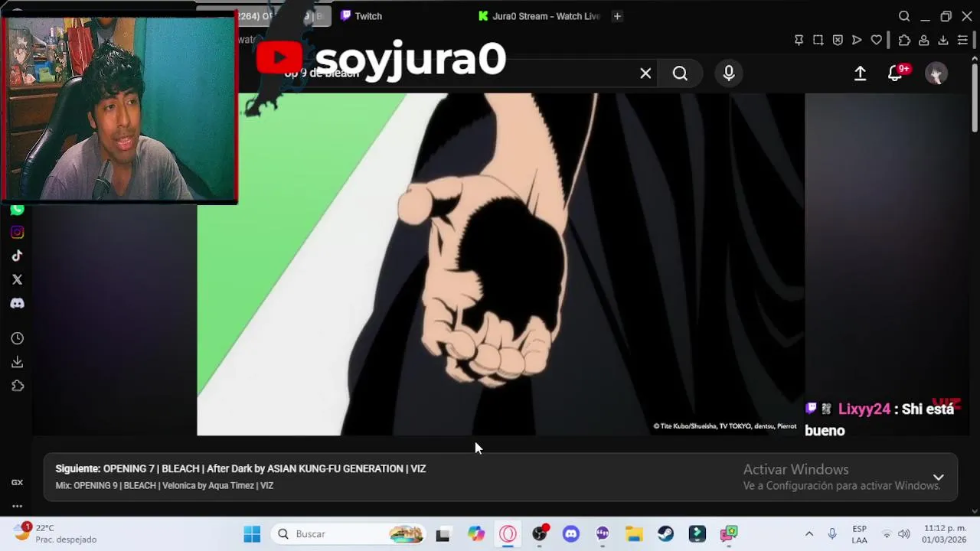Open Downloads from the sidebar arrow icon
Screen dimensions: 980x551
pyautogui.click(x=17, y=362)
